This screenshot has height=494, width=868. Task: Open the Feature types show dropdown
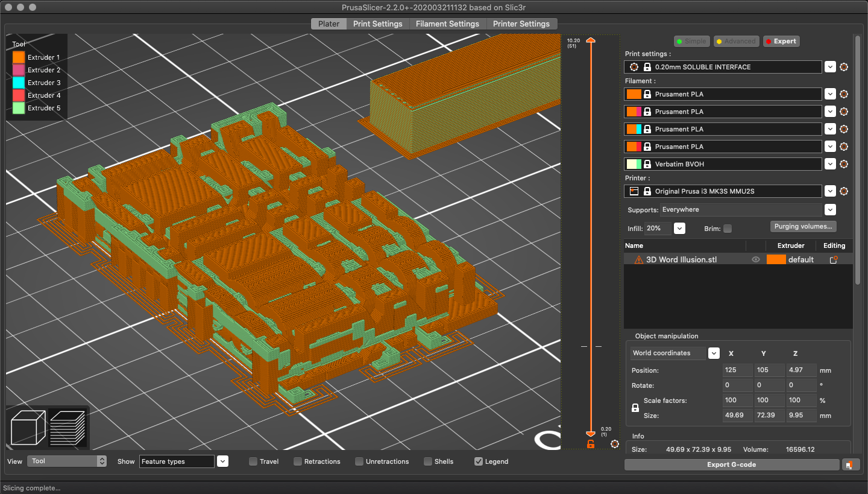click(x=223, y=461)
